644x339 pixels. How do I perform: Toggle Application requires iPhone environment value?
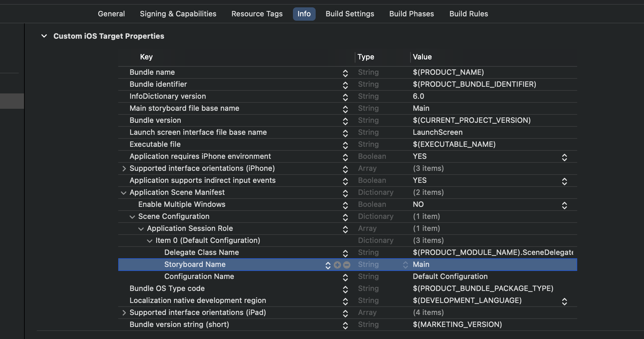(565, 157)
